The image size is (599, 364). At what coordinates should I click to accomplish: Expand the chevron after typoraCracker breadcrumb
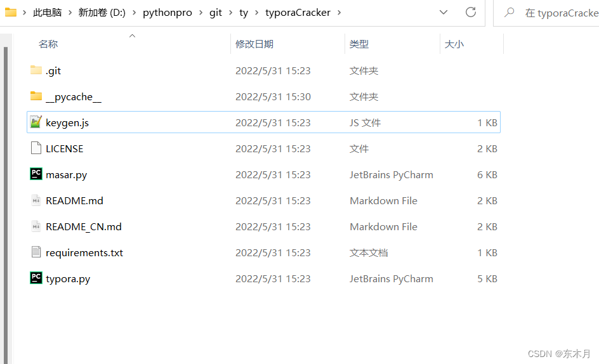[339, 13]
